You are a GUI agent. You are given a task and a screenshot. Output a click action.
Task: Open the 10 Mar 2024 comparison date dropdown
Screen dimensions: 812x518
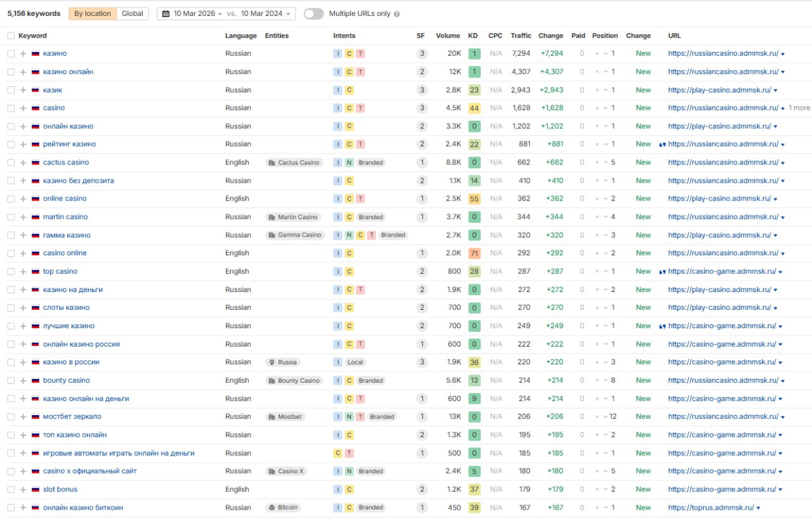[x=266, y=13]
